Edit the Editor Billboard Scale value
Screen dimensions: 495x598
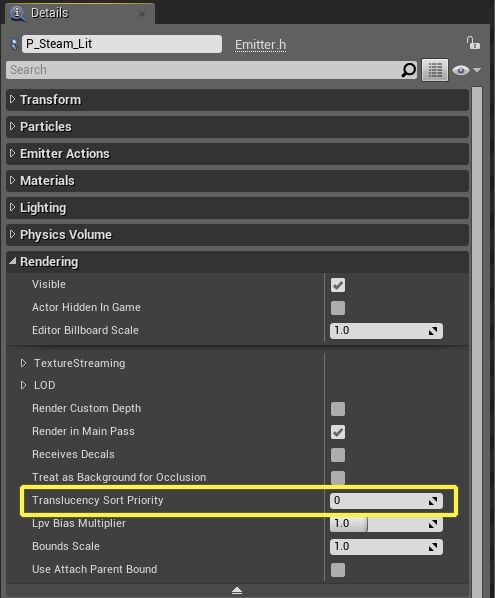[x=386, y=331]
